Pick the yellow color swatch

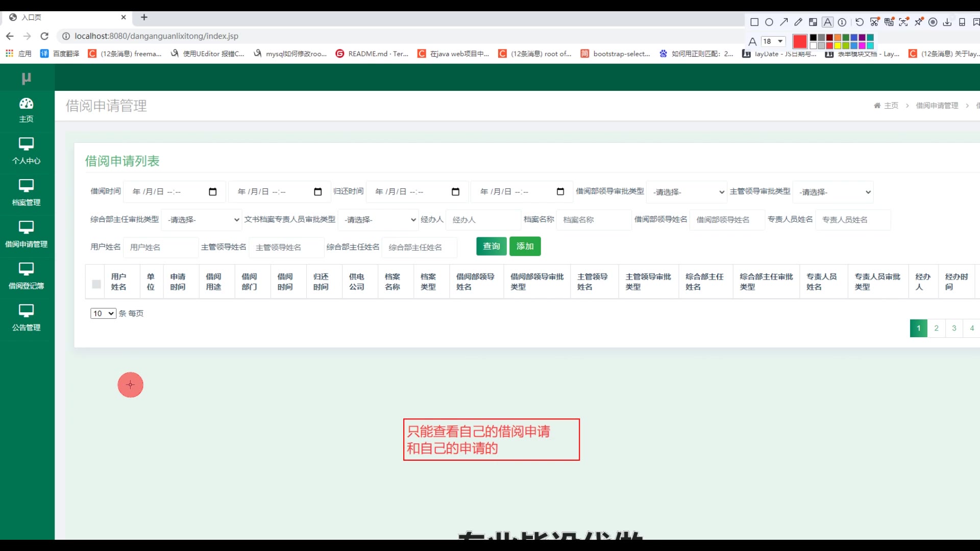(x=838, y=45)
